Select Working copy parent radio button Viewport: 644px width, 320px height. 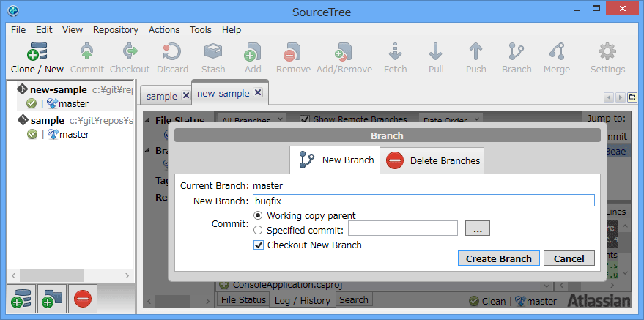(258, 215)
